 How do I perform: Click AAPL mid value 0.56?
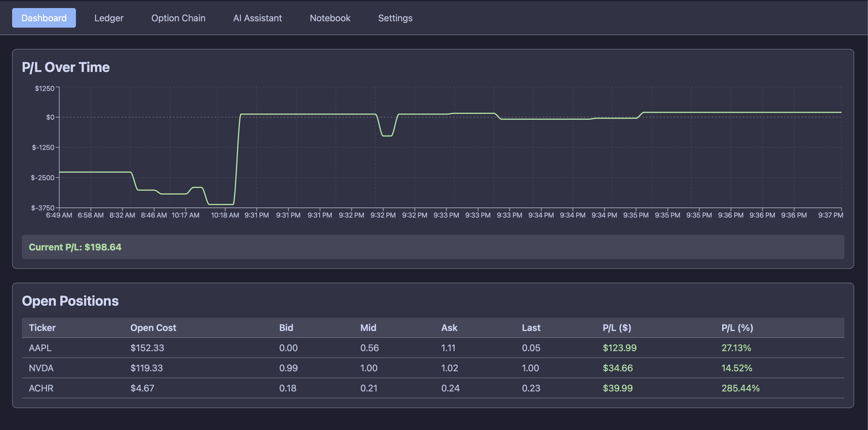click(369, 348)
